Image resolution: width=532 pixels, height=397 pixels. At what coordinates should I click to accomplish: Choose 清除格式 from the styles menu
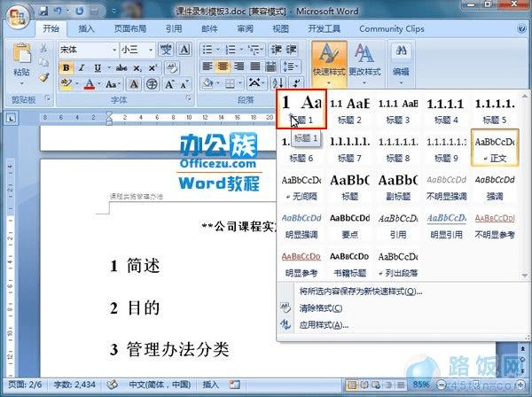click(x=321, y=308)
